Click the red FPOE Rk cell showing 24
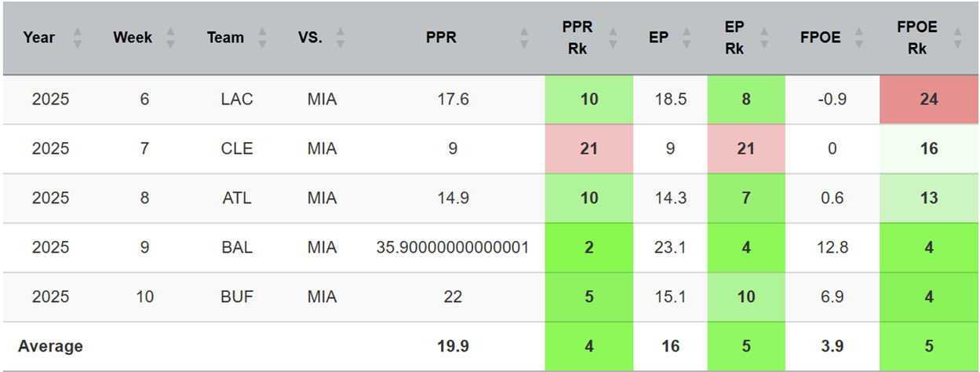Screen dimensions: 980x372 pyautogui.click(x=929, y=100)
